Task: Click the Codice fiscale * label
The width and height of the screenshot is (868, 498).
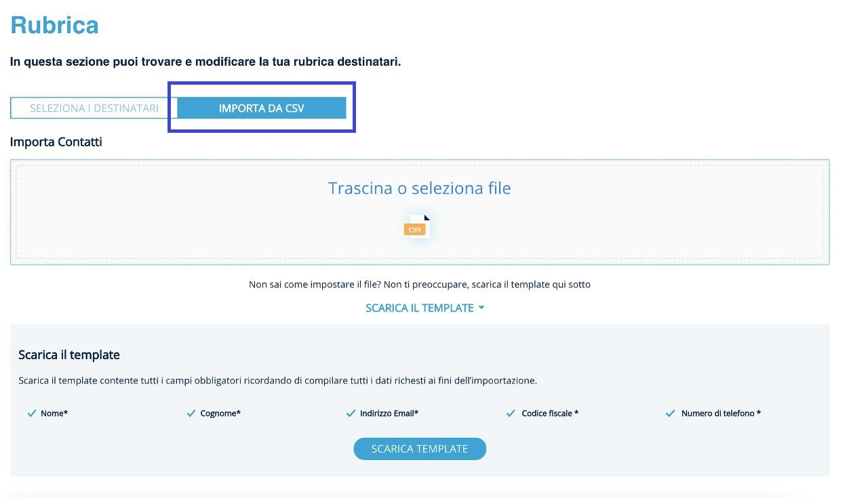Action: click(x=550, y=413)
